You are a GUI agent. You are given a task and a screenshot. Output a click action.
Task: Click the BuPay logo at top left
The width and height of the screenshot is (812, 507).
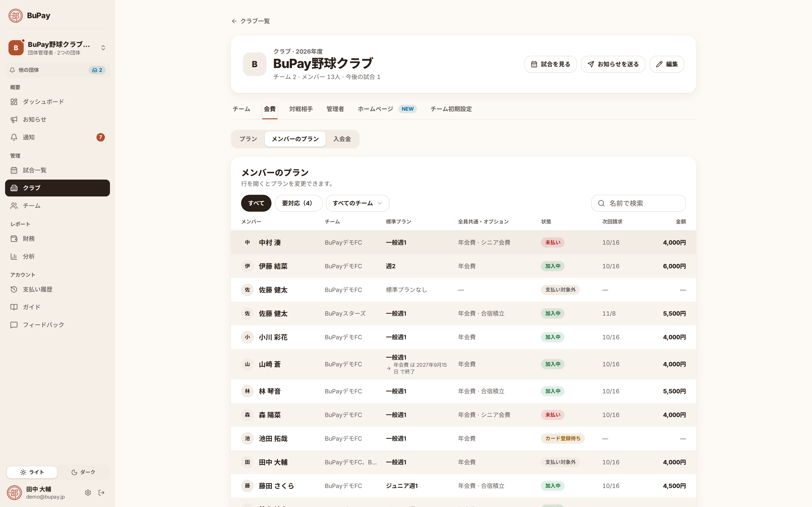[30, 15]
